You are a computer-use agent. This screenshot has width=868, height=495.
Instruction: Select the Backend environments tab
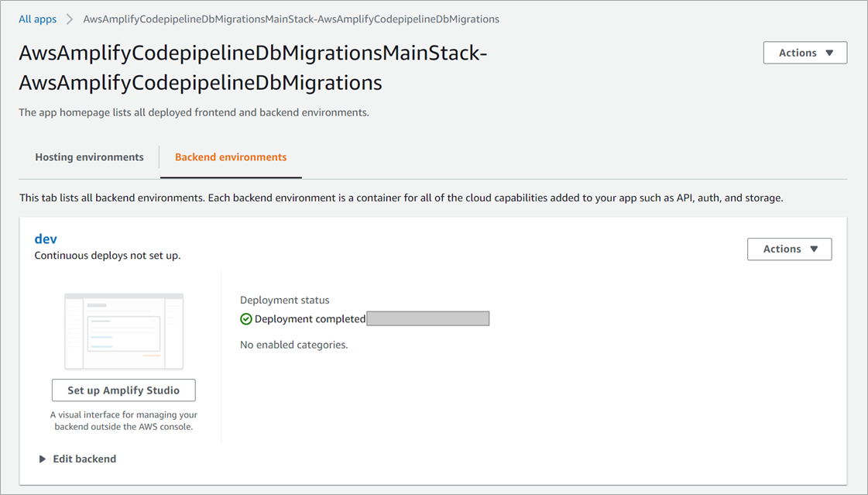[231, 157]
